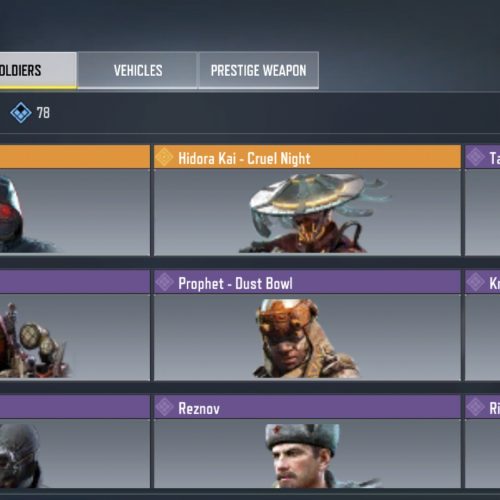The width and height of the screenshot is (500, 500).
Task: Click the purple rarity icon in the bottom-right card
Action: 475,407
